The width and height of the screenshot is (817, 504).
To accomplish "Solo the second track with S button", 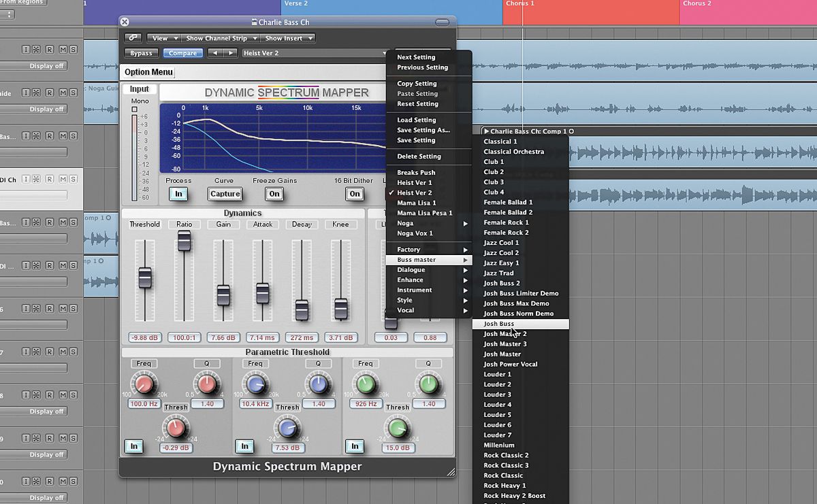I will (72, 93).
